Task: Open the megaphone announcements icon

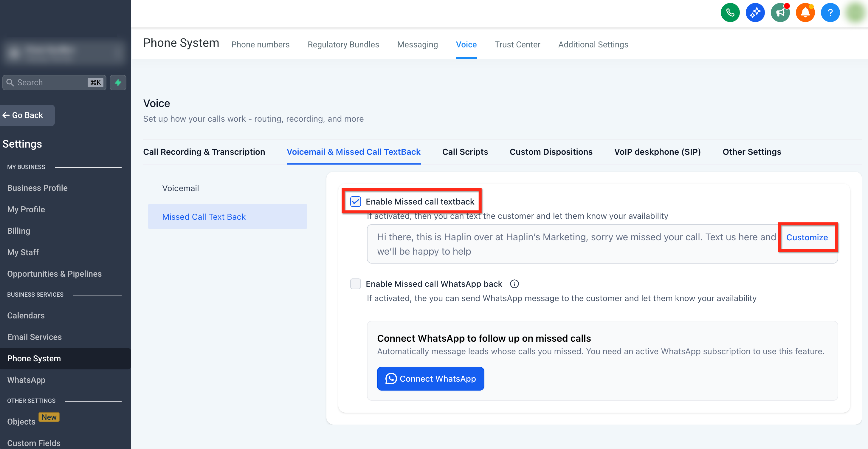Action: click(780, 13)
